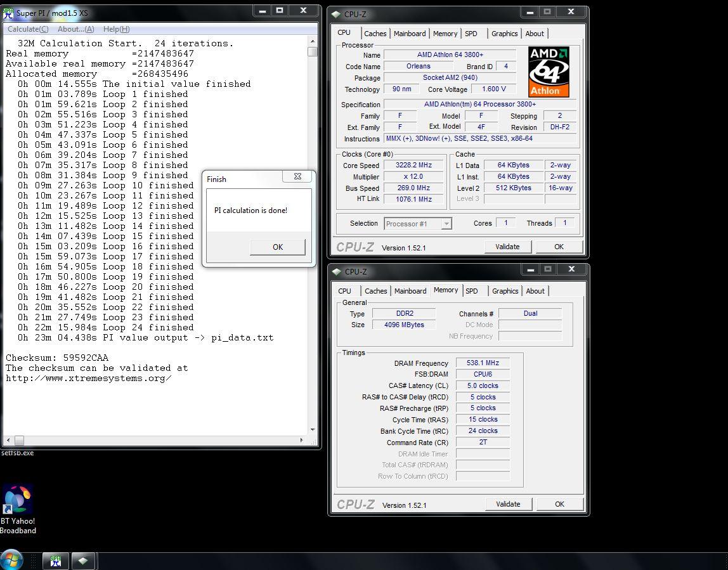
Task: Click the Core Voltage value 1.600 V
Action: (493, 89)
